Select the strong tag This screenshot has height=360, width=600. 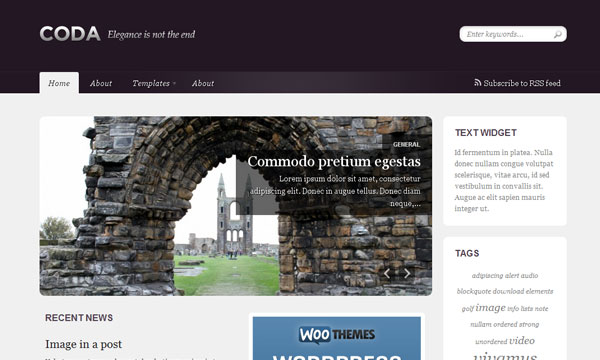click(528, 324)
